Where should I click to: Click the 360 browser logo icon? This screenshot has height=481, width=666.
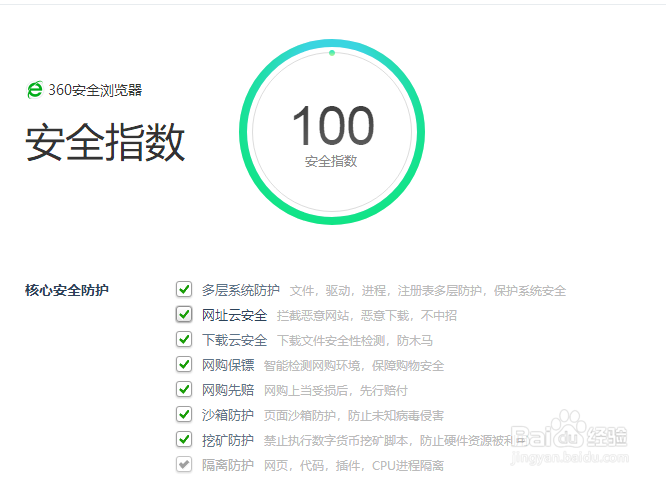point(35,90)
